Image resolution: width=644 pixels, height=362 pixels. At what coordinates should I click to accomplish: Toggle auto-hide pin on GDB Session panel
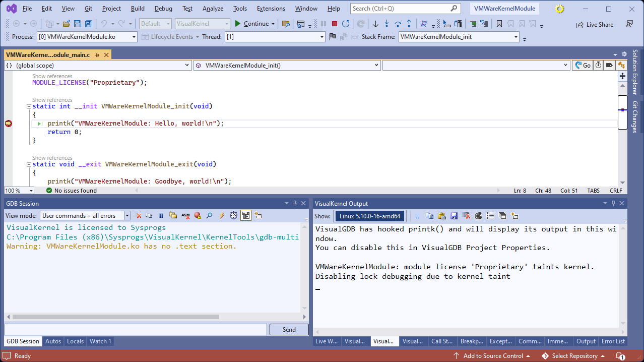tap(295, 203)
